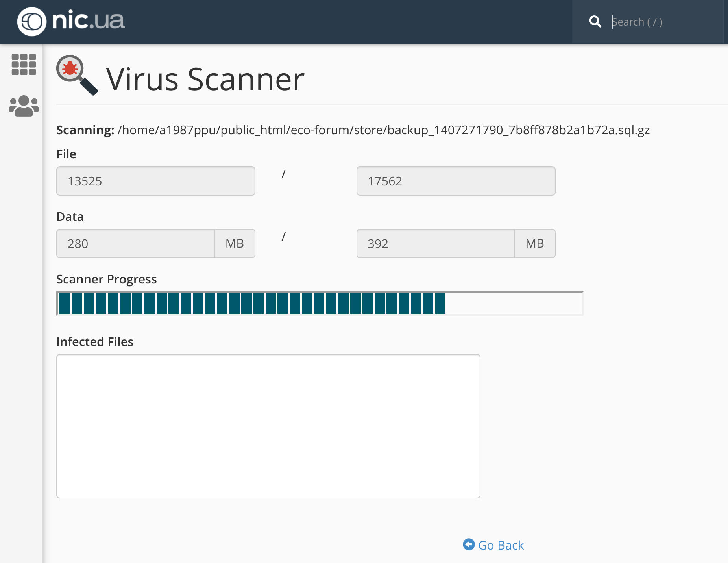Click the Virus Scanner page heading
The image size is (728, 563).
[205, 79]
